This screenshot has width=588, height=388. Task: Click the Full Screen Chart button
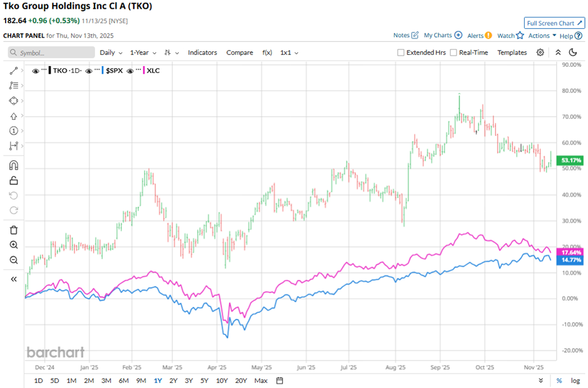click(554, 23)
